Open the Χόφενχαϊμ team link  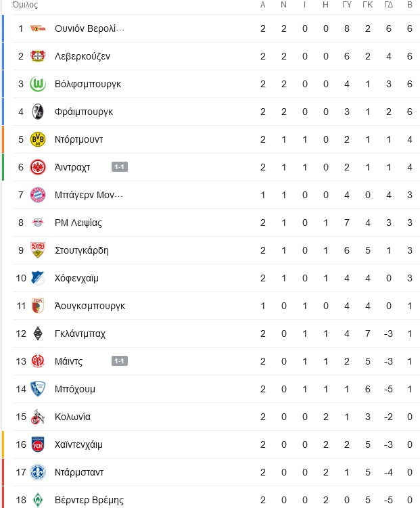[x=76, y=278]
